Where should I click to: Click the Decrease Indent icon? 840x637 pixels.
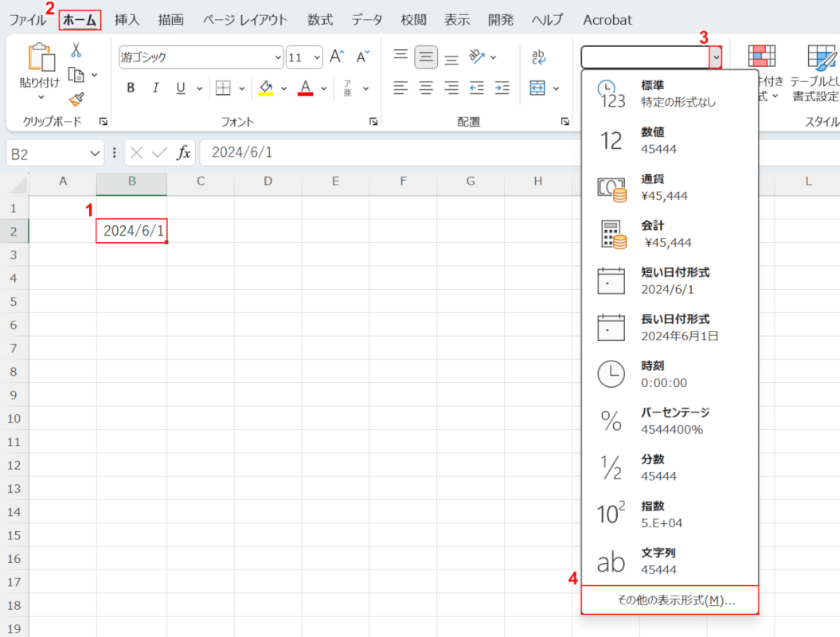[477, 88]
